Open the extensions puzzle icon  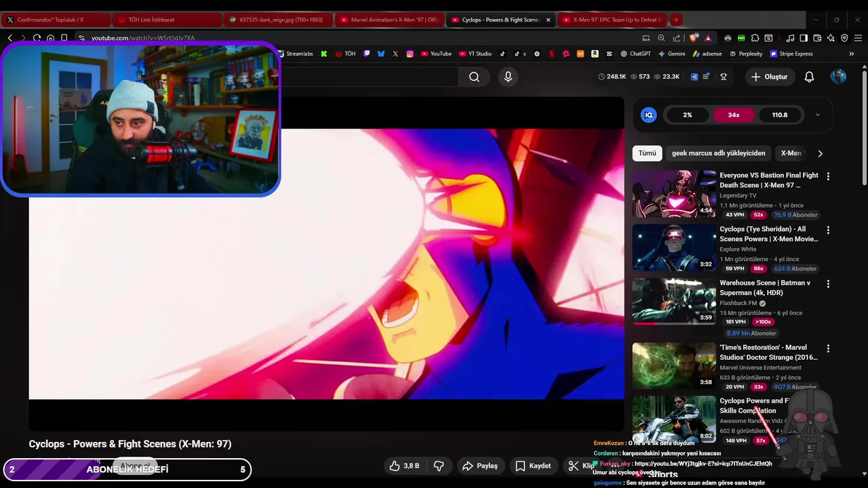(x=755, y=38)
